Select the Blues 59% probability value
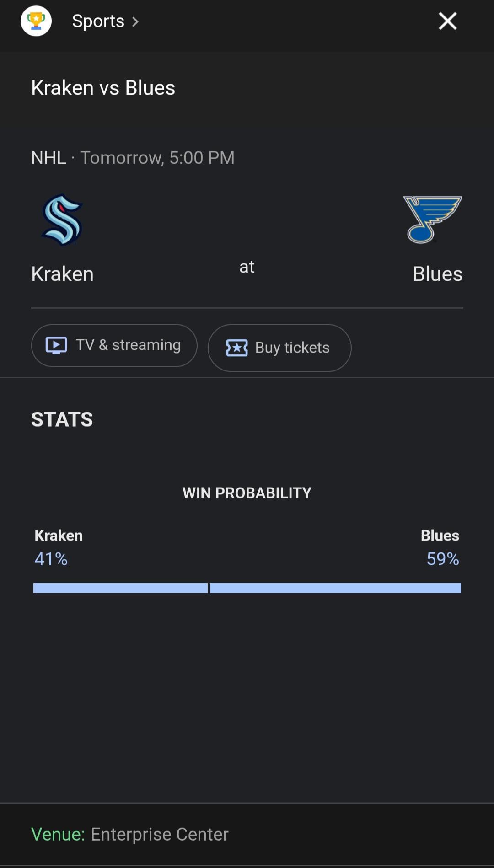The image size is (494, 868). click(x=442, y=559)
